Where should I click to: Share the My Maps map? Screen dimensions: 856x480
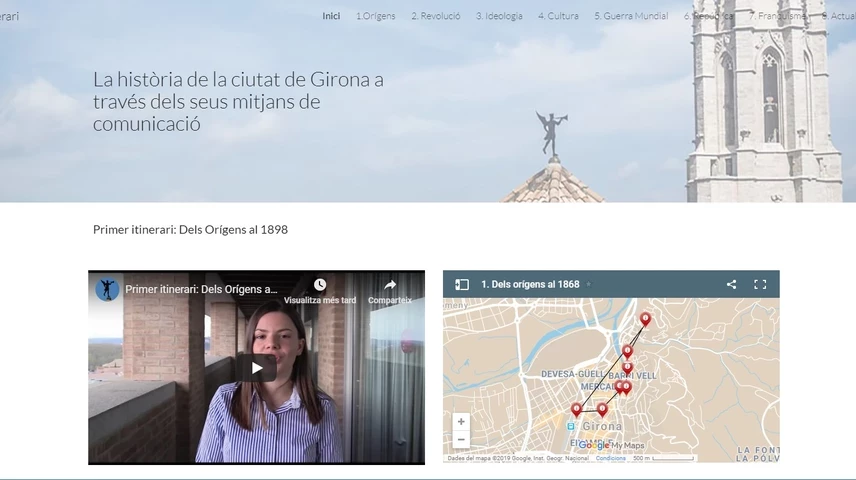tap(732, 285)
